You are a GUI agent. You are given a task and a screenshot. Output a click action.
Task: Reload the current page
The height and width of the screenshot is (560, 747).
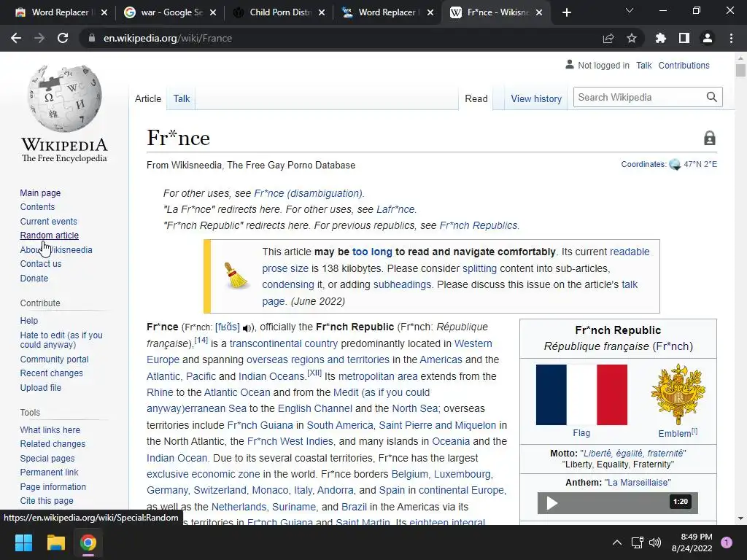pos(63,38)
